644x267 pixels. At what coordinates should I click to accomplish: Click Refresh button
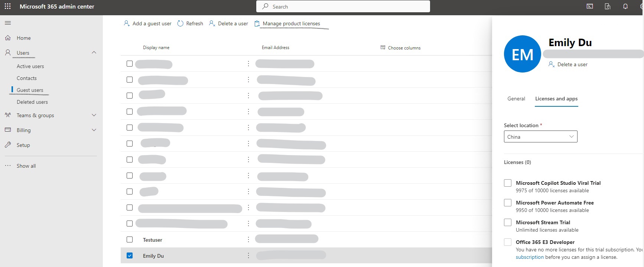pos(191,23)
